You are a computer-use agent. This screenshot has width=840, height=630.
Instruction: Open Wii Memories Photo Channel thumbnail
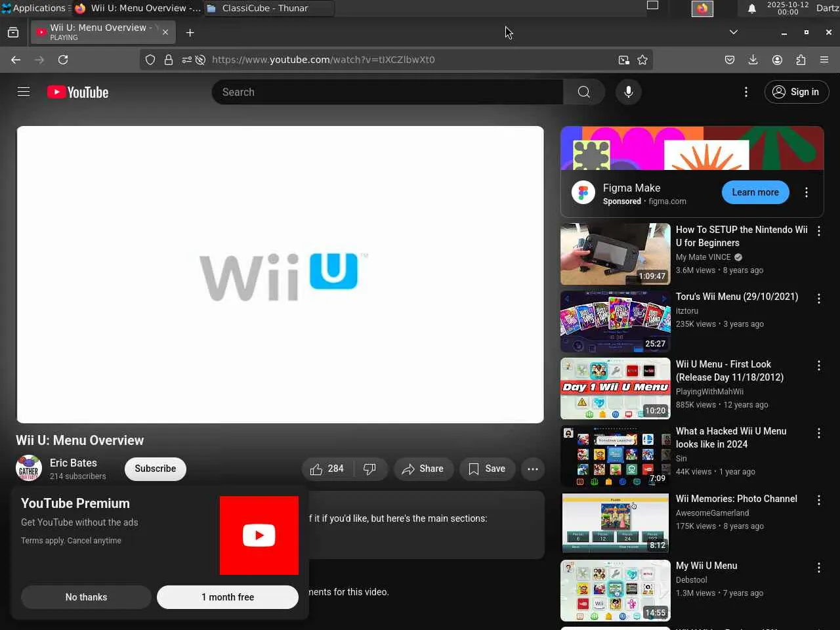pyautogui.click(x=616, y=523)
